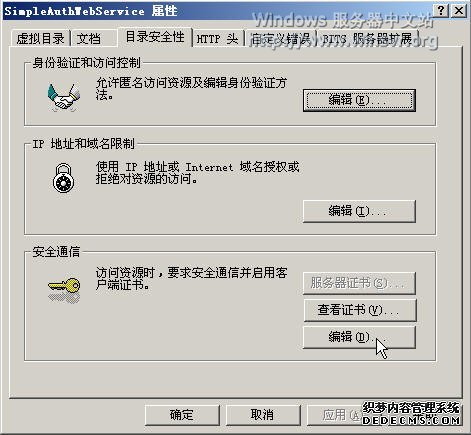Open the BITS 服务器扩展 tab

coord(368,38)
